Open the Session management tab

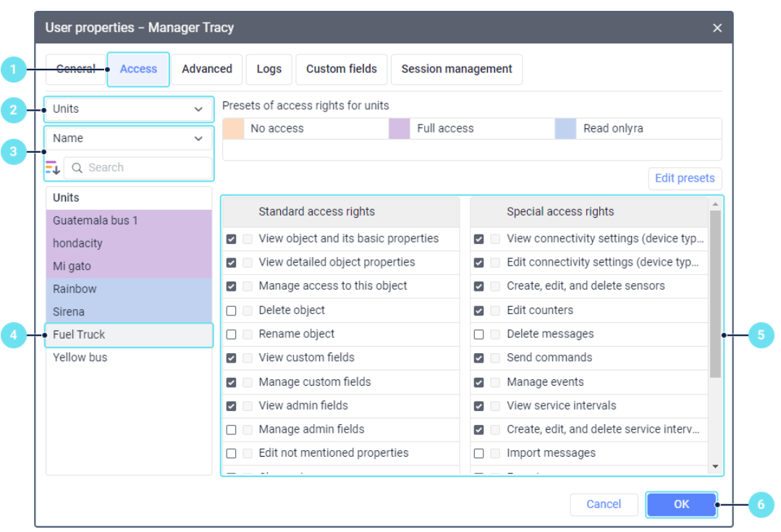point(457,69)
